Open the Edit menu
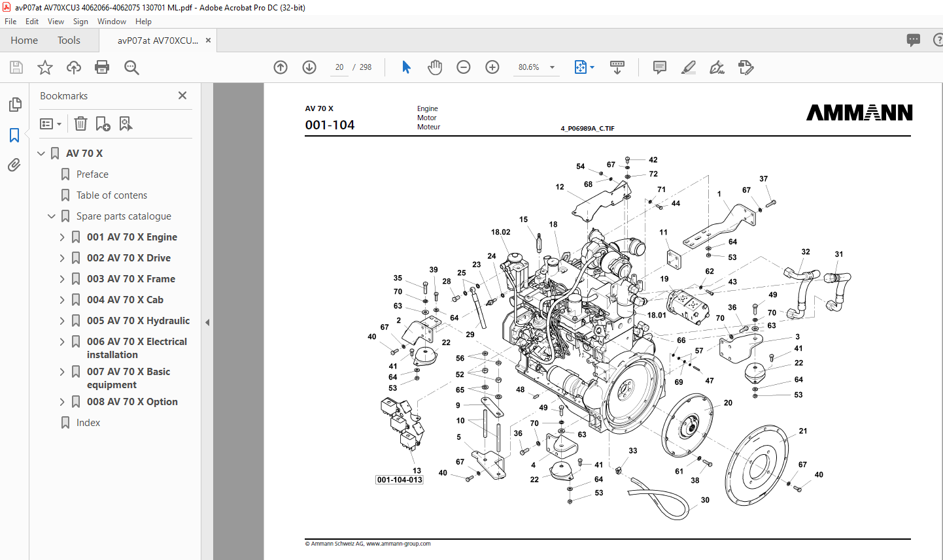This screenshot has height=560, width=943. click(32, 22)
